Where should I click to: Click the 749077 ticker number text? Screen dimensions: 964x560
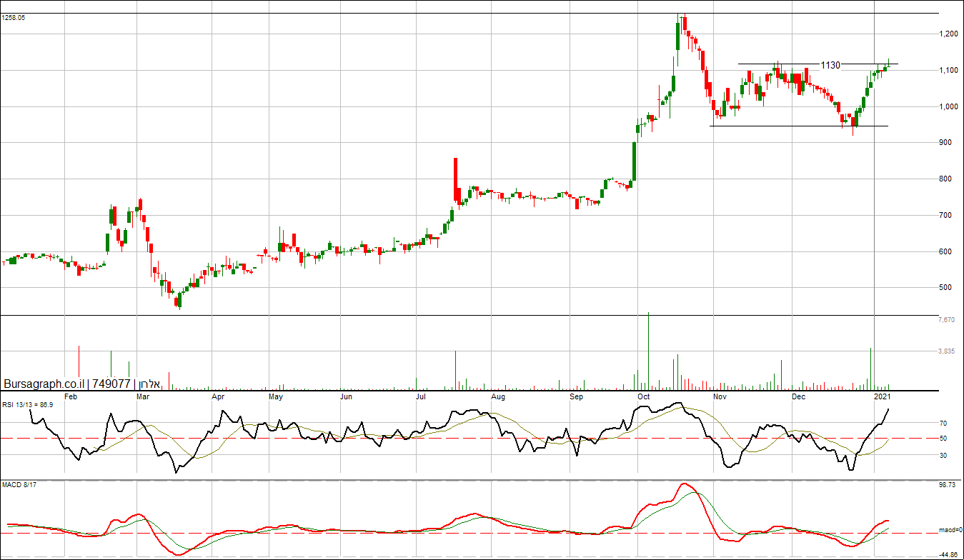coord(111,384)
